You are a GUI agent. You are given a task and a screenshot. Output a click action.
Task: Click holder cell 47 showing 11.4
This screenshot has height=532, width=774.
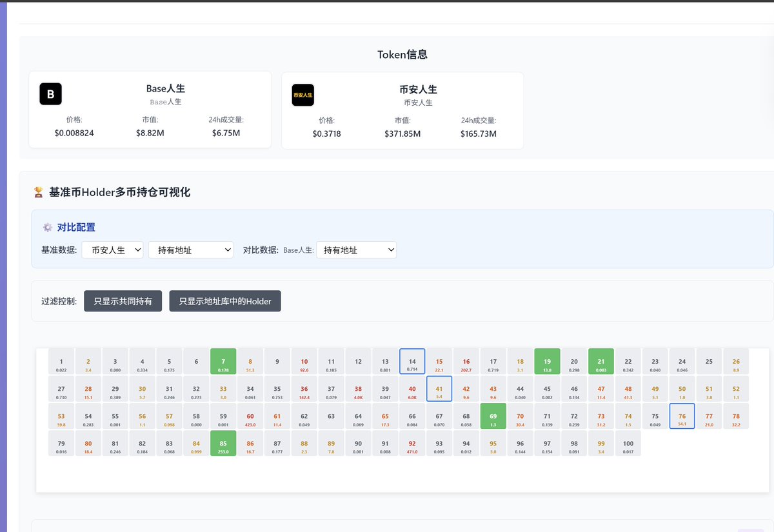pyautogui.click(x=601, y=389)
